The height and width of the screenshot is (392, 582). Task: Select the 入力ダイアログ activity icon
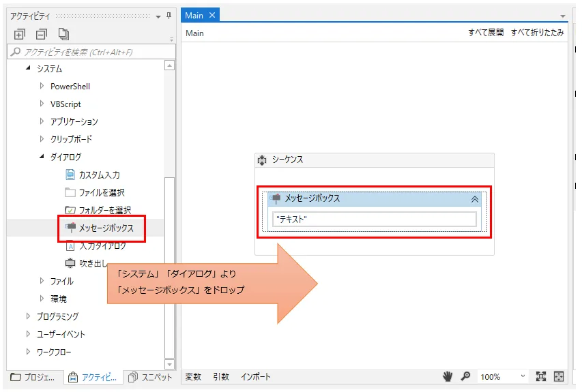click(70, 245)
